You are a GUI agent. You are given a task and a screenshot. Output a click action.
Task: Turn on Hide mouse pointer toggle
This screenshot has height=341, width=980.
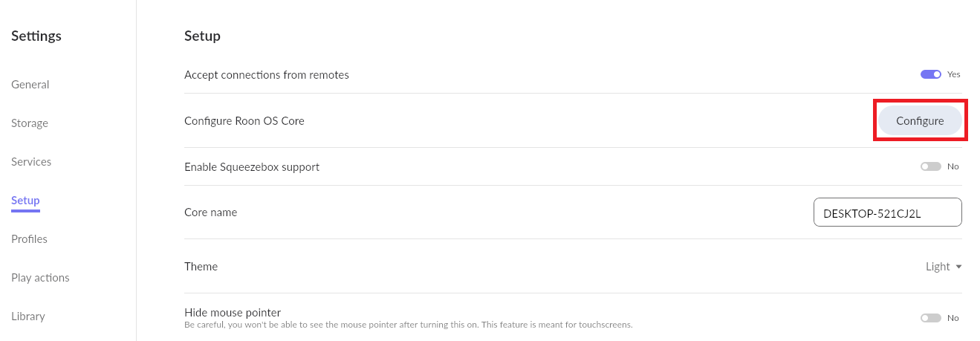tap(931, 318)
